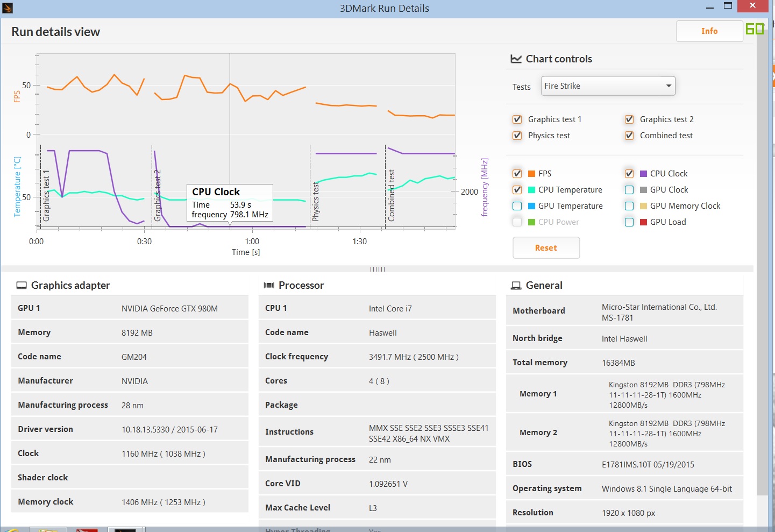Click the '22 nm' manufacturing process value
This screenshot has height=532, width=775.
(x=380, y=460)
